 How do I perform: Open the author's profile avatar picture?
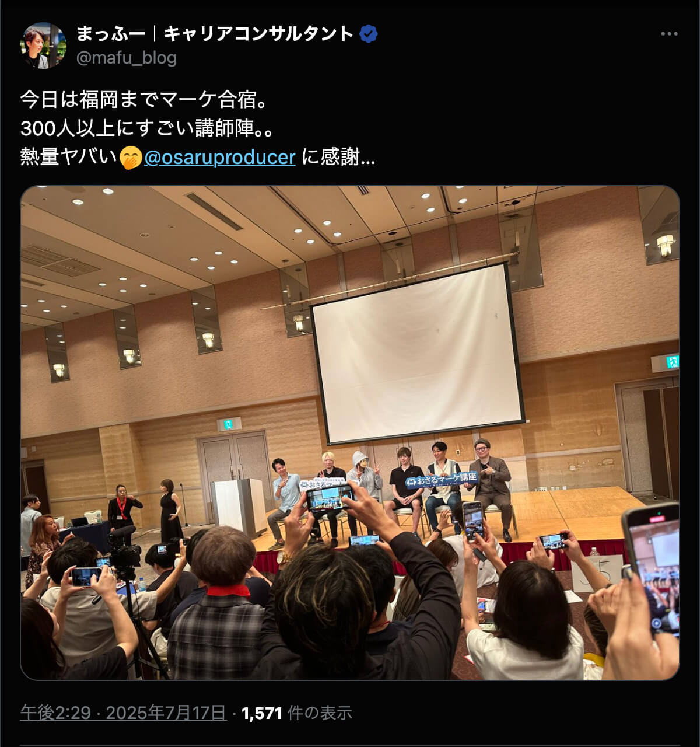43,45
